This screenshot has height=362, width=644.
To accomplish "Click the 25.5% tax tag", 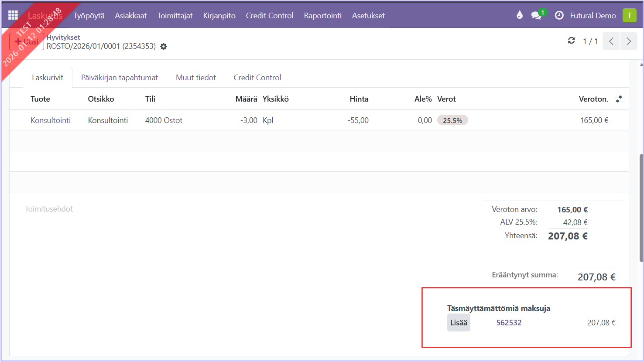I will point(452,120).
